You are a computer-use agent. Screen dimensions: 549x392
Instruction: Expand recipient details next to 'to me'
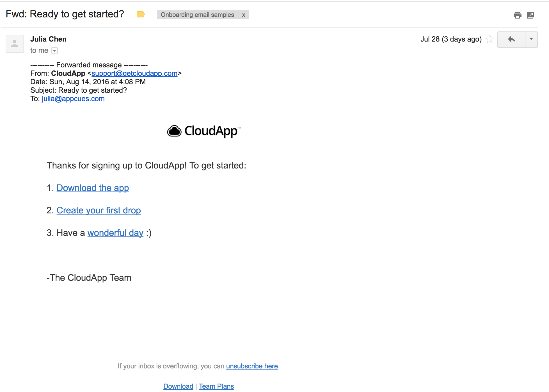[x=55, y=51]
